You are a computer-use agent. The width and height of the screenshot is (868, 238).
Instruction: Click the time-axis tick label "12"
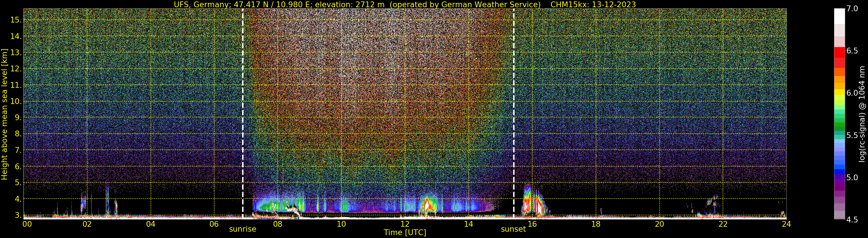(405, 224)
